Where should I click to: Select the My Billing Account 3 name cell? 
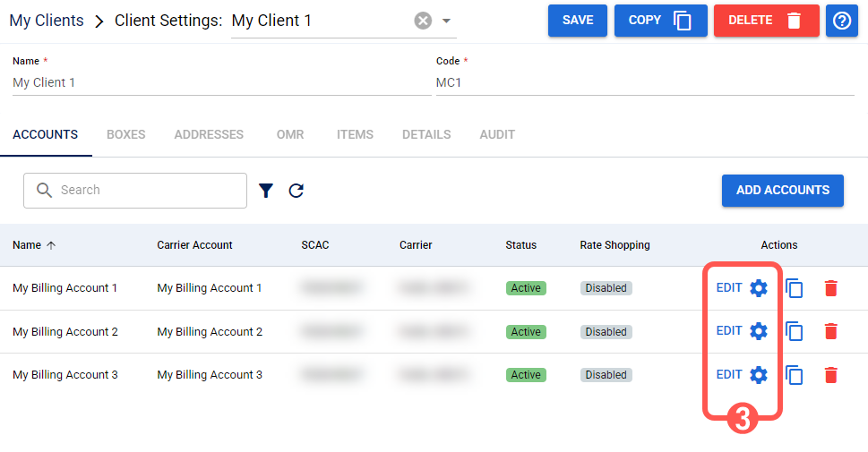tap(65, 375)
